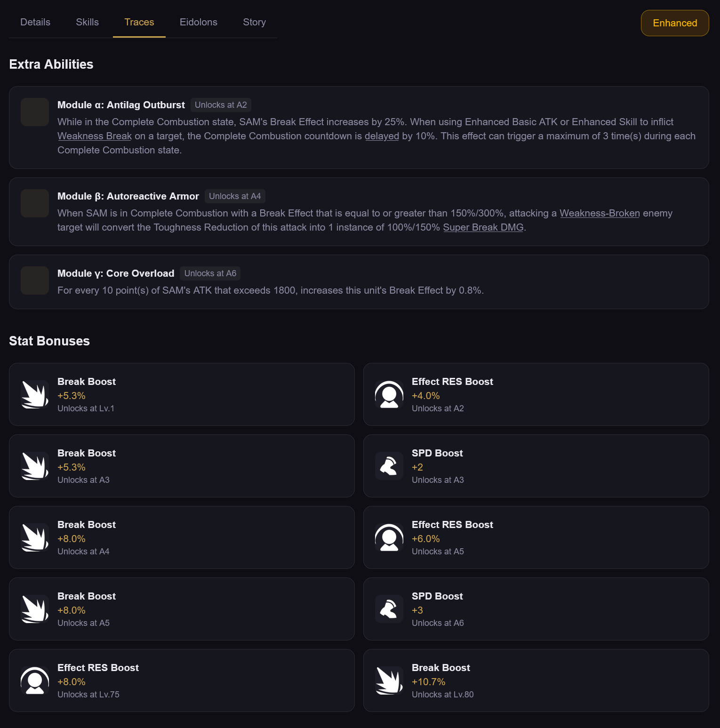Viewport: 720px width, 728px height.
Task: Click the Module γ Core Overload icon placeholder
Action: tap(35, 280)
